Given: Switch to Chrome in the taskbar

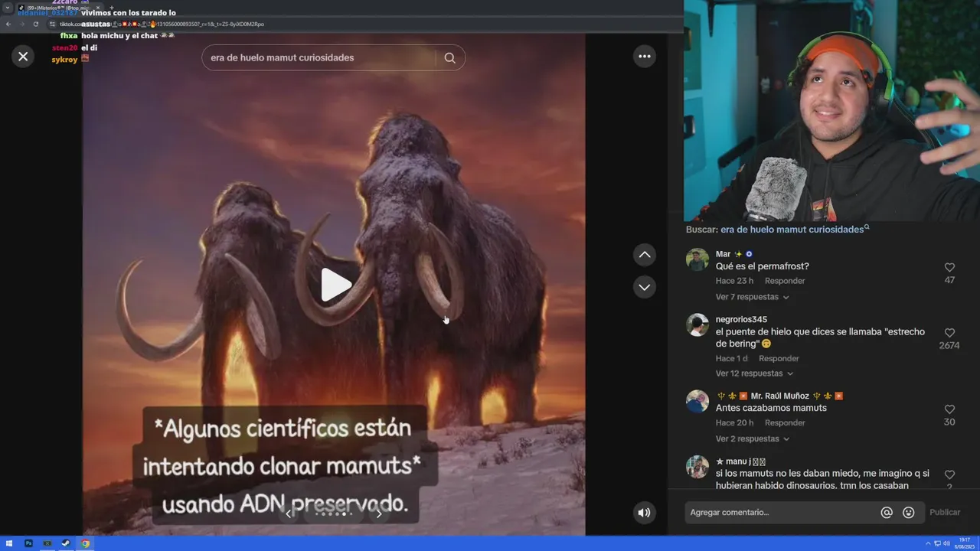Looking at the screenshot, I should (x=85, y=543).
